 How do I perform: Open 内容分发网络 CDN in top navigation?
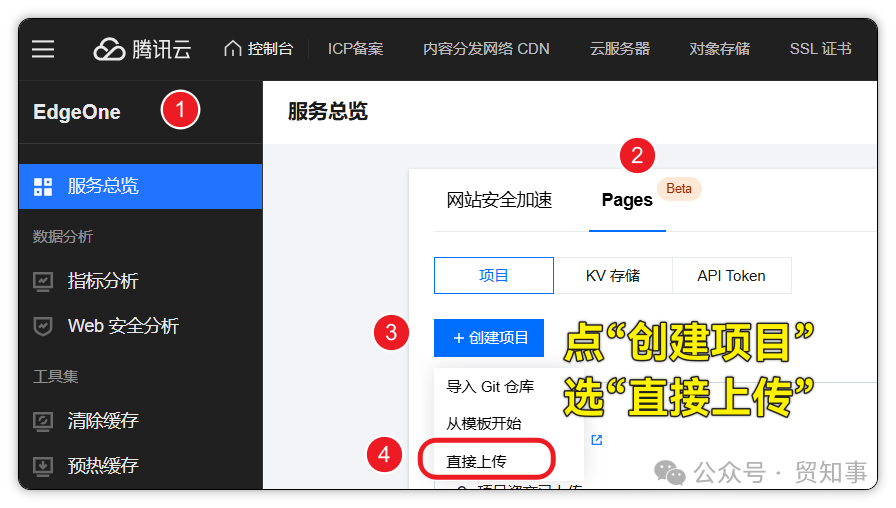(x=486, y=49)
